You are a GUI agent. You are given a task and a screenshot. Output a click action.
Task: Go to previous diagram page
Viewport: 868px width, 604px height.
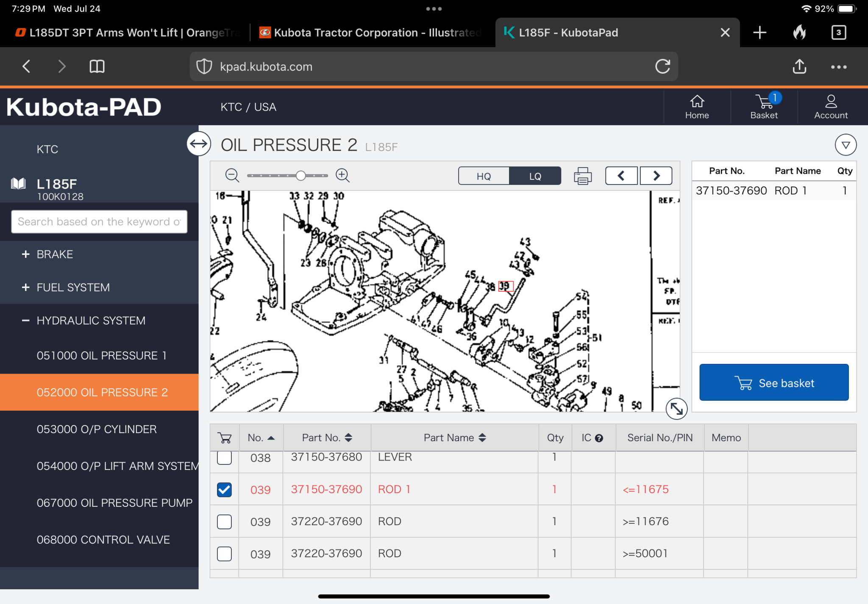[621, 176]
